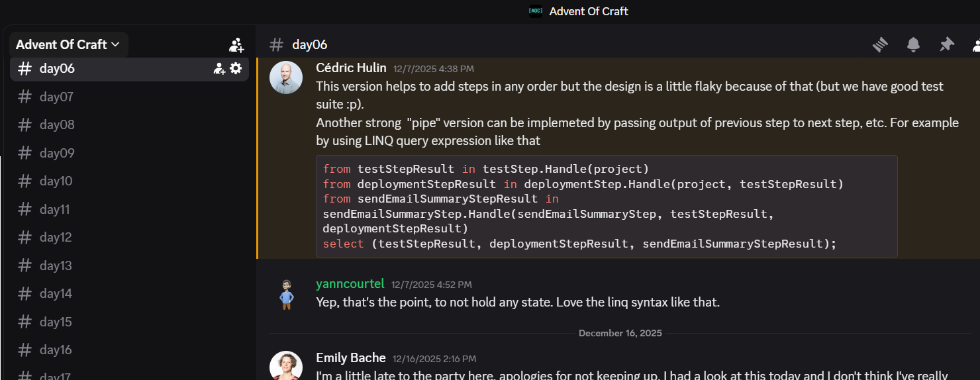Click yanncourtel's username

[350, 283]
